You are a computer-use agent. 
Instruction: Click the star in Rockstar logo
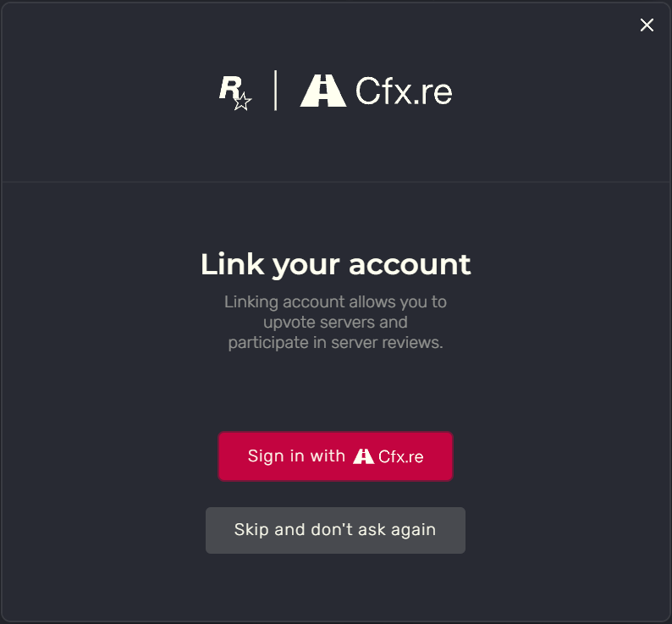243,102
